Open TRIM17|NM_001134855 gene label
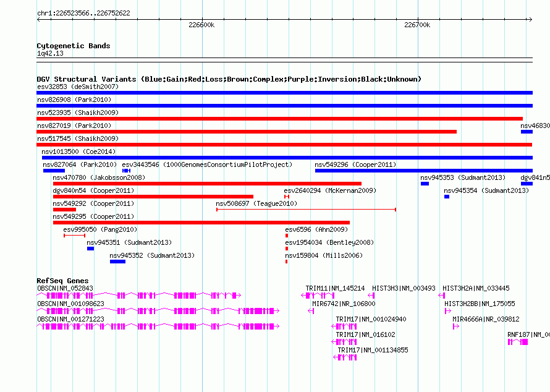 click(x=373, y=350)
